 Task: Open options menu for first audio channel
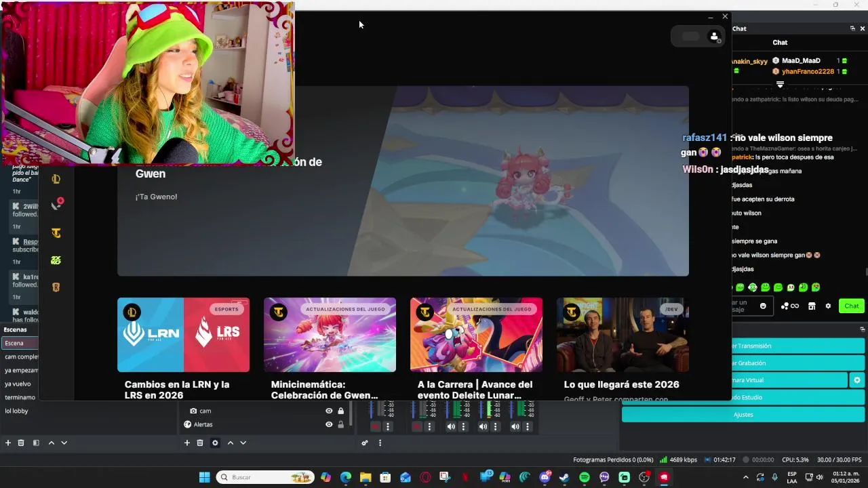pyautogui.click(x=388, y=426)
